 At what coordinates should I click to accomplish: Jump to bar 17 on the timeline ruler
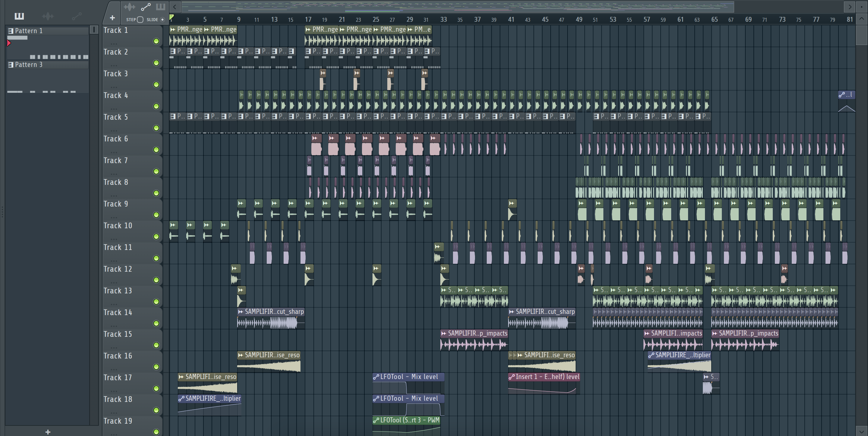[x=308, y=20]
